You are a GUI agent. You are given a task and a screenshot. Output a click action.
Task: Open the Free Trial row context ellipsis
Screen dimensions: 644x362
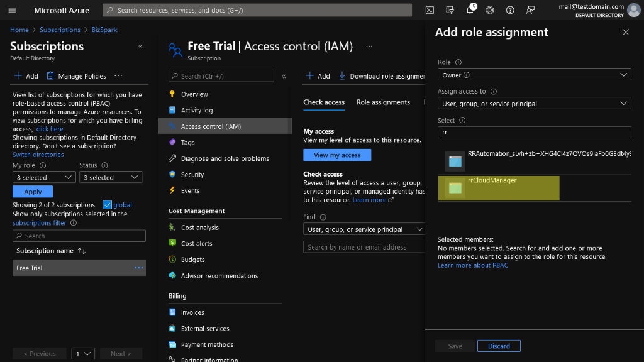139,268
